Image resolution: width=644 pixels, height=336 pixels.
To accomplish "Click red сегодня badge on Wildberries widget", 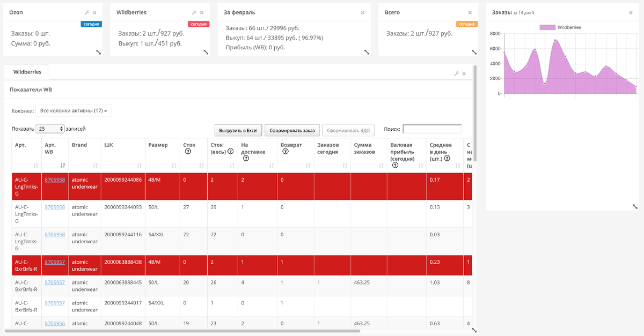I will 199,24.
